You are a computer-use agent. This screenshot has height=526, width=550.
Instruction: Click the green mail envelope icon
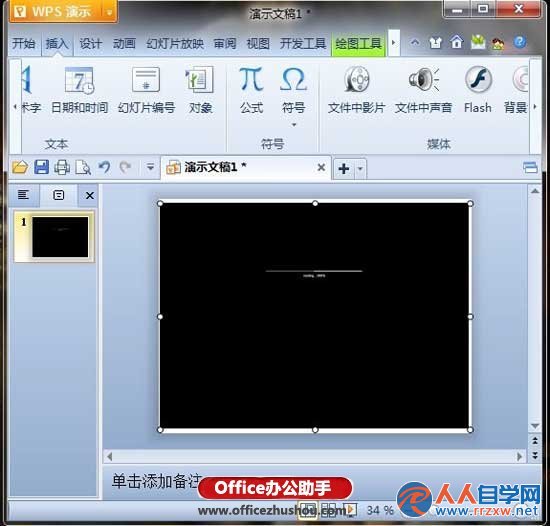click(x=477, y=42)
